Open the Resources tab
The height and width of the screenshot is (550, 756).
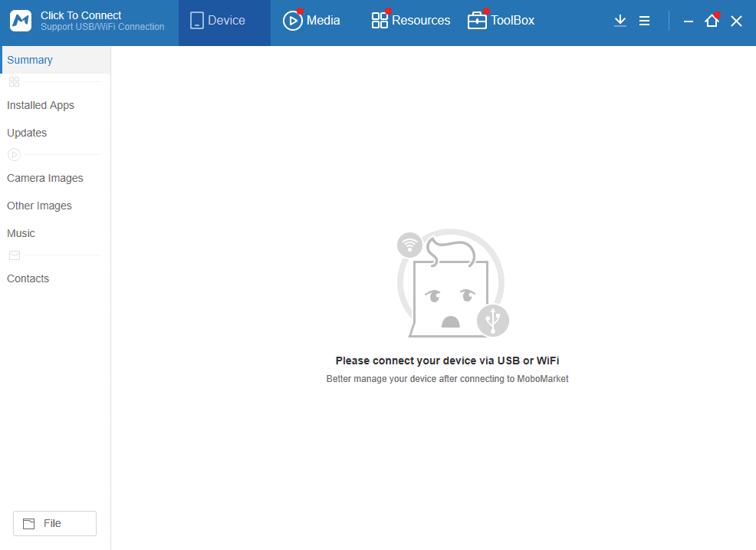pyautogui.click(x=411, y=20)
